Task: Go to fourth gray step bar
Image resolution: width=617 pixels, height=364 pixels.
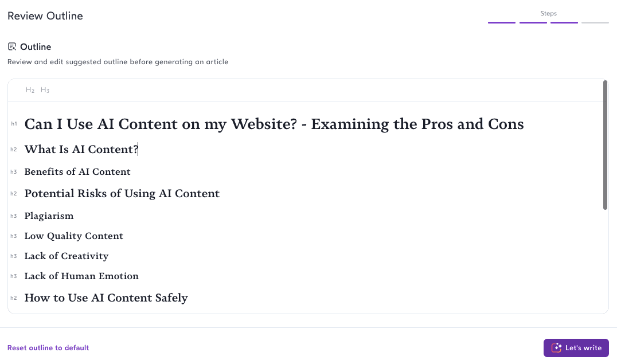Action: 595,22
